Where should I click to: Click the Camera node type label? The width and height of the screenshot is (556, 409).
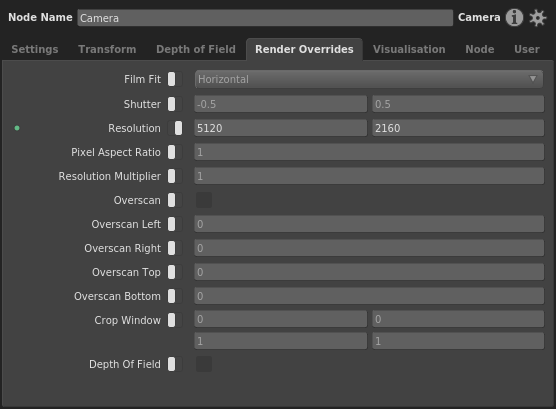click(x=479, y=17)
